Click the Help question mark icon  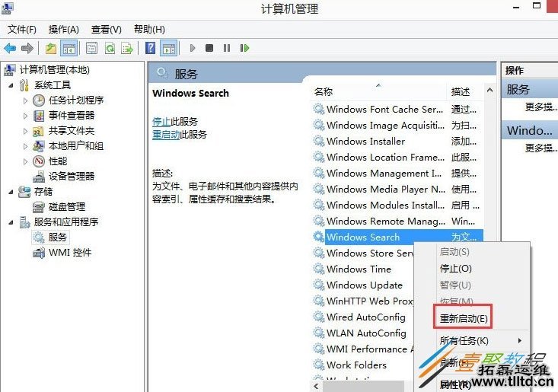(151, 48)
